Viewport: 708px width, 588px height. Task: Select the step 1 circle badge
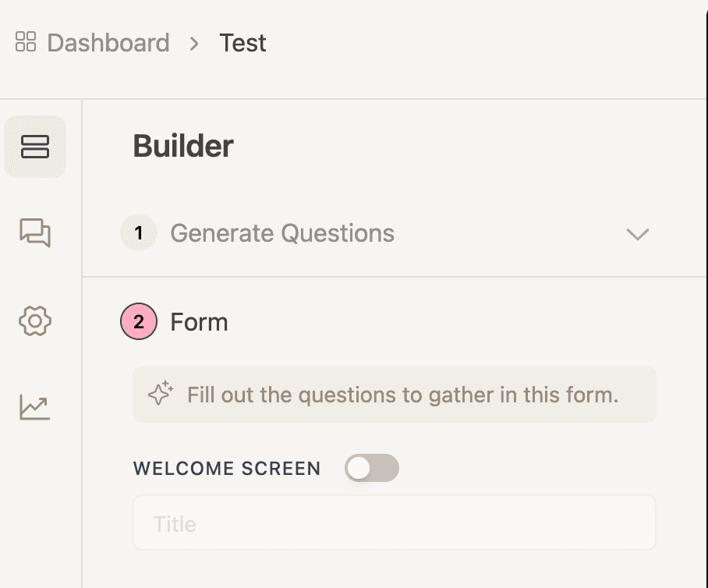point(138,233)
